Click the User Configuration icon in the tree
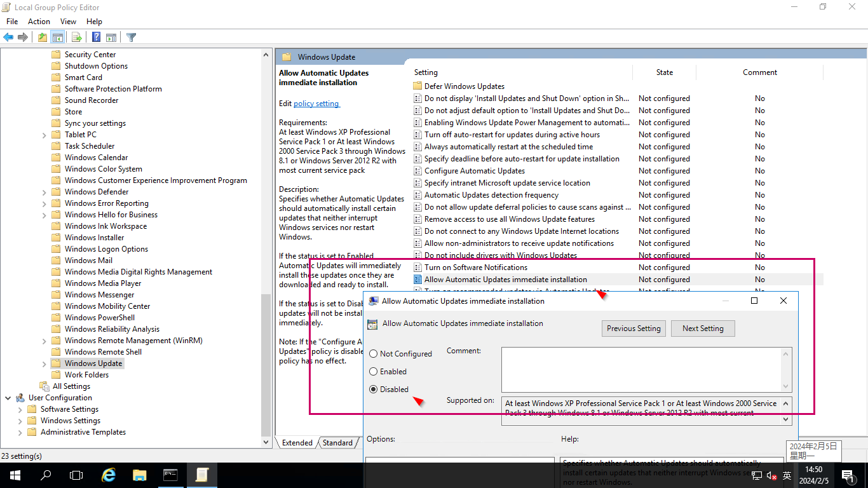Screen dimensions: 868x488 click(20, 398)
